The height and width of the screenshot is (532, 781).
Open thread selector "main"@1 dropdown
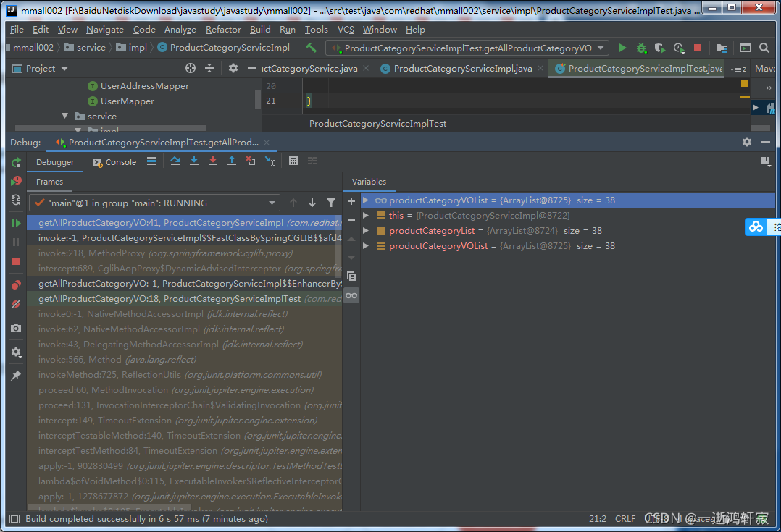pyautogui.click(x=154, y=203)
